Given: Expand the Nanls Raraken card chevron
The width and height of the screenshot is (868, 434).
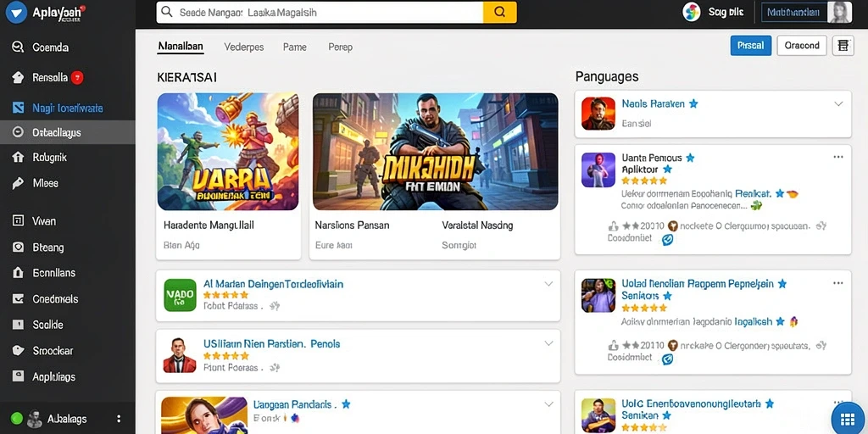Looking at the screenshot, I should pyautogui.click(x=838, y=103).
